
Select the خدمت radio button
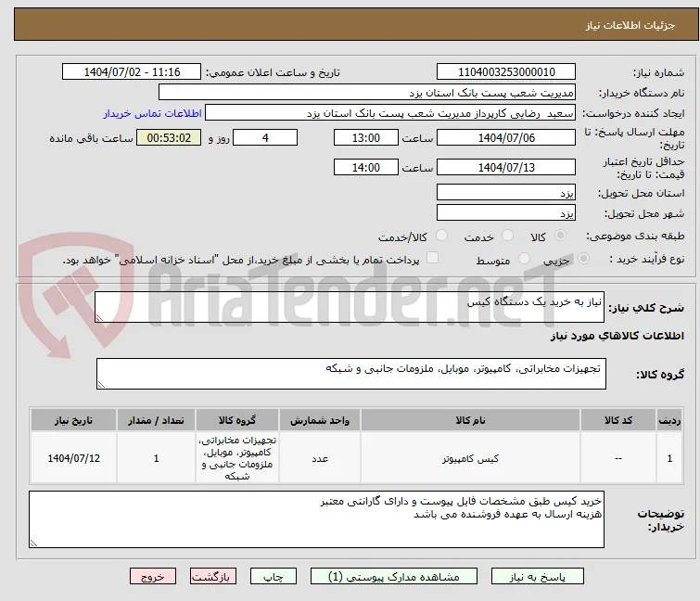pyautogui.click(x=507, y=236)
